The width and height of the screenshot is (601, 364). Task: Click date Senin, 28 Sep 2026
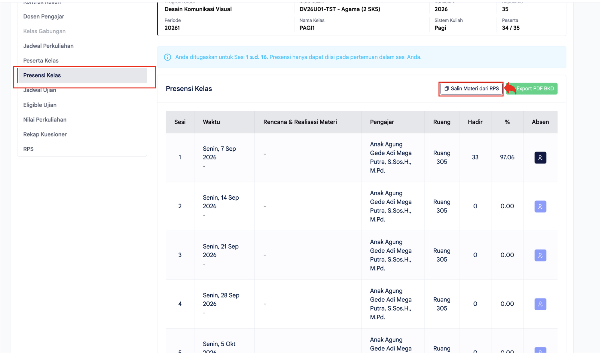coord(221,300)
